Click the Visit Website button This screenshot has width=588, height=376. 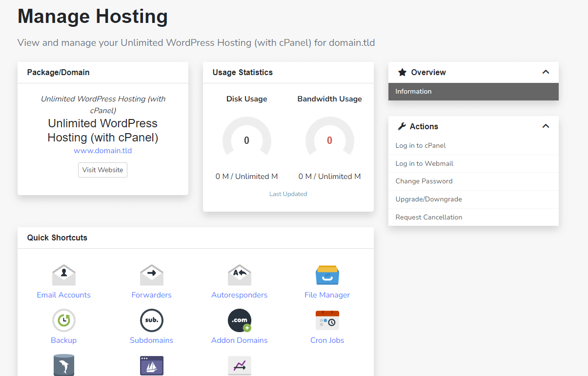pyautogui.click(x=102, y=170)
